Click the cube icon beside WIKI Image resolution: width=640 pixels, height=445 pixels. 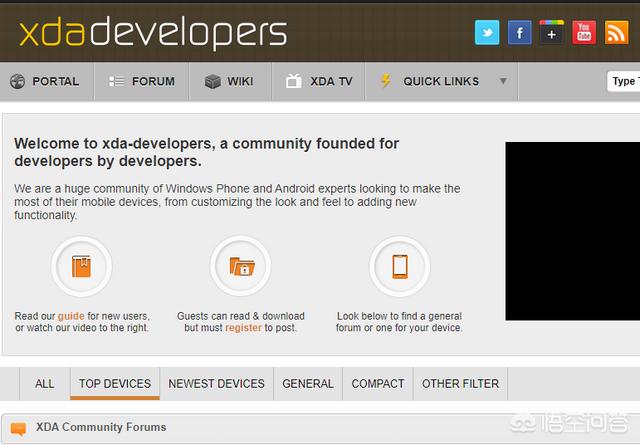[213, 81]
